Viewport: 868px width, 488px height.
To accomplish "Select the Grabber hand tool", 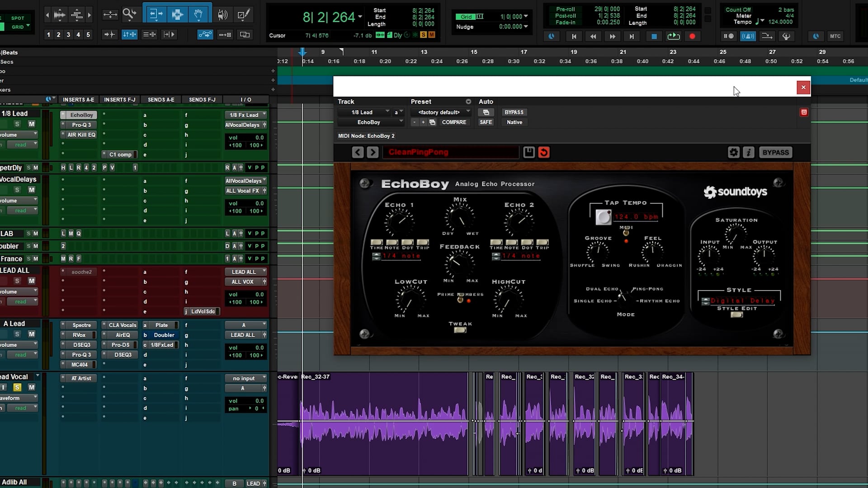I will (x=198, y=14).
